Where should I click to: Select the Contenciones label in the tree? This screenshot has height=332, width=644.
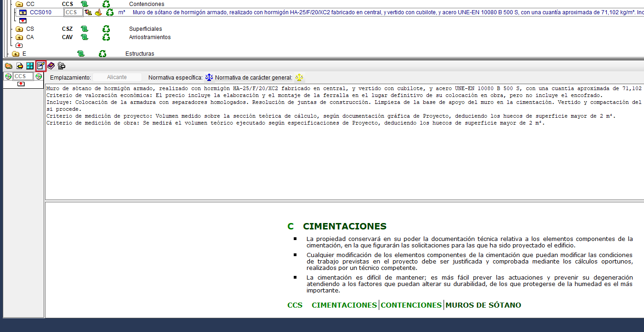tap(147, 4)
